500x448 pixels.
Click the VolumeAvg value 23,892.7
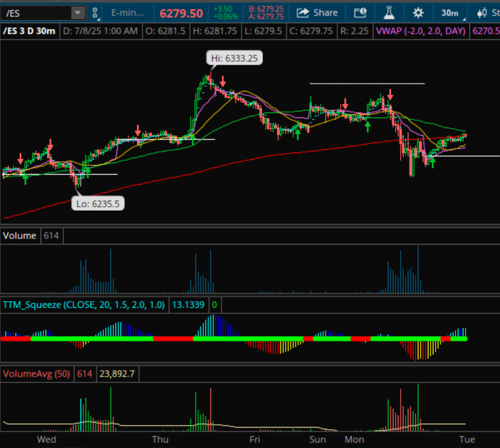pyautogui.click(x=117, y=374)
